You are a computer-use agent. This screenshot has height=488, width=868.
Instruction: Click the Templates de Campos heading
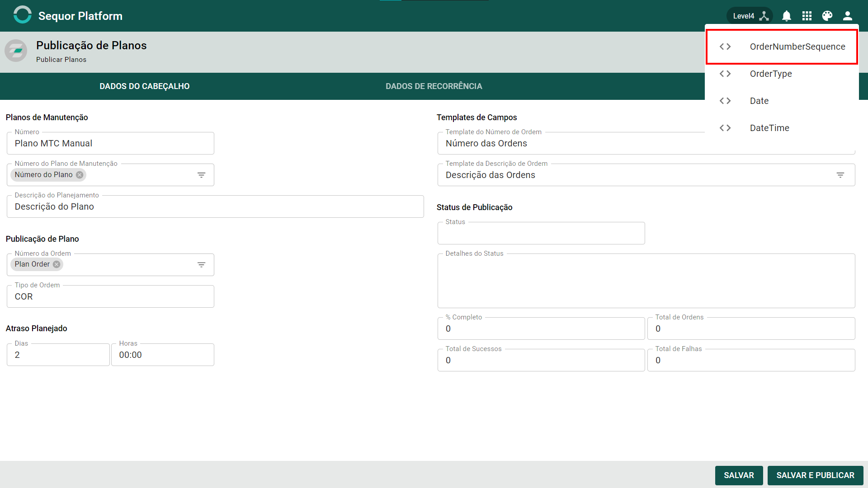pyautogui.click(x=477, y=117)
